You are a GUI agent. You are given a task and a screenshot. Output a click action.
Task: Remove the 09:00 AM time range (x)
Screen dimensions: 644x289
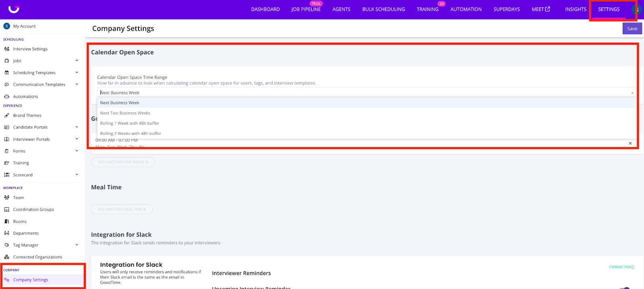click(630, 143)
